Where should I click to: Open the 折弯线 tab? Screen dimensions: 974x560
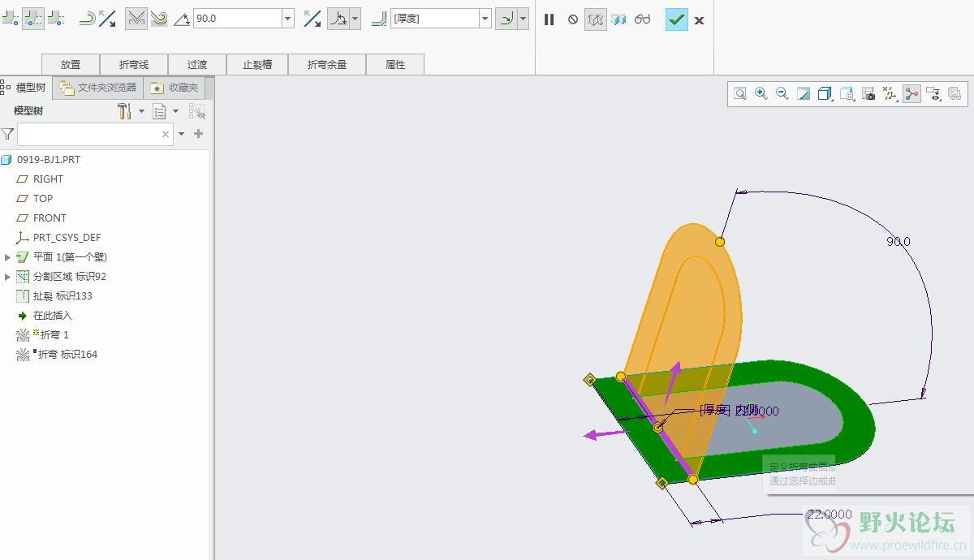click(134, 64)
